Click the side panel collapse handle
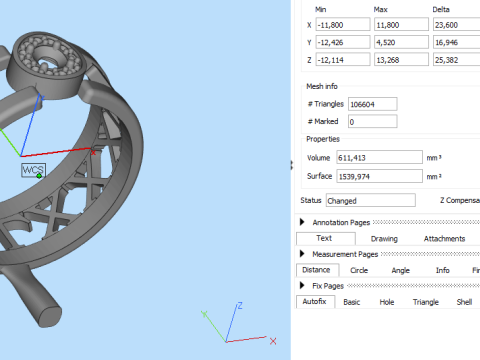Screen dimensions: 480x360 coord(292,165)
